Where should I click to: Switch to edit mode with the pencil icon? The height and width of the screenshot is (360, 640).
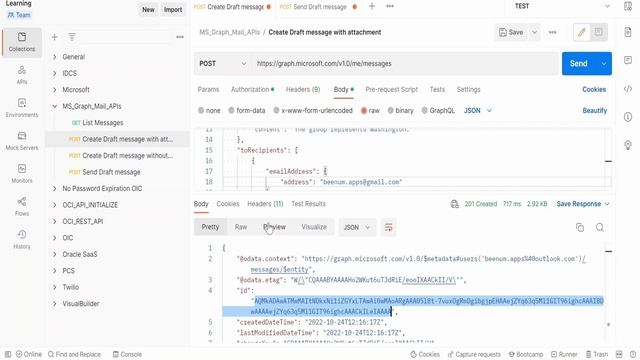(x=582, y=32)
